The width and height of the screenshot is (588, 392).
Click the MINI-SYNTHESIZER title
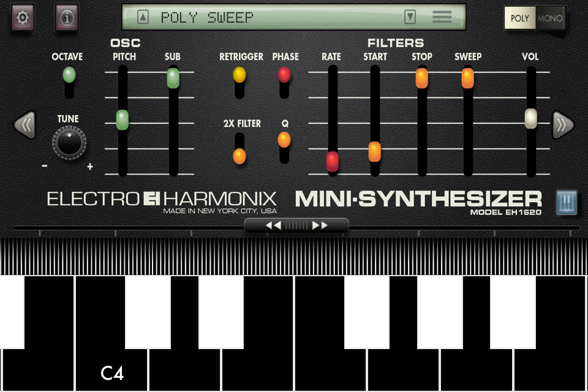point(418,199)
